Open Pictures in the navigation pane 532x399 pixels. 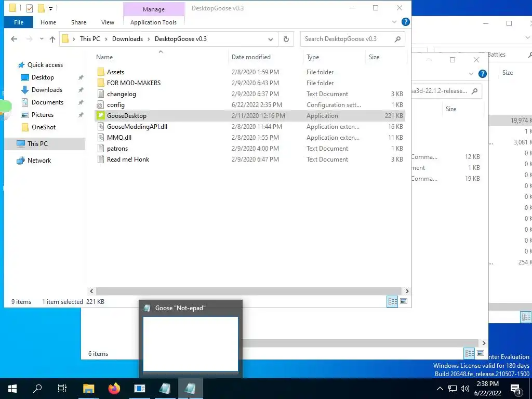43,115
